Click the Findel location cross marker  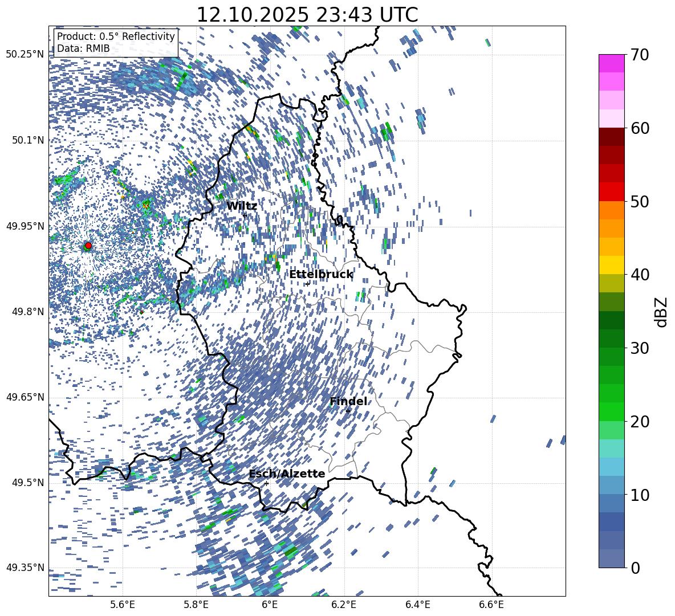click(x=348, y=411)
